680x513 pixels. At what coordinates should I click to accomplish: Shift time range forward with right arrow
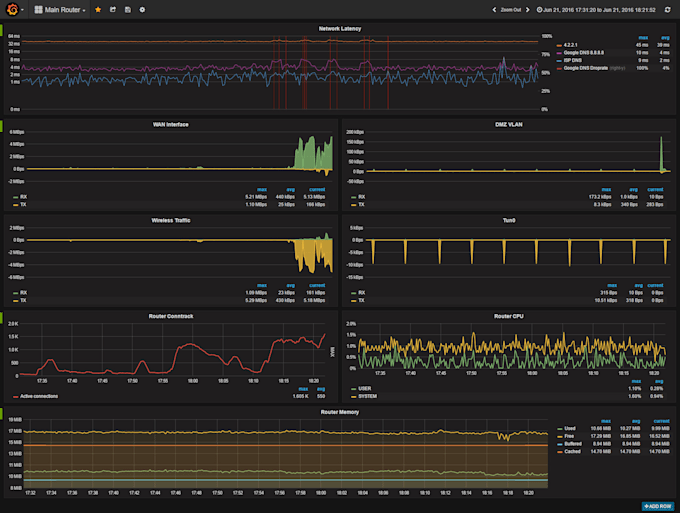tap(528, 10)
